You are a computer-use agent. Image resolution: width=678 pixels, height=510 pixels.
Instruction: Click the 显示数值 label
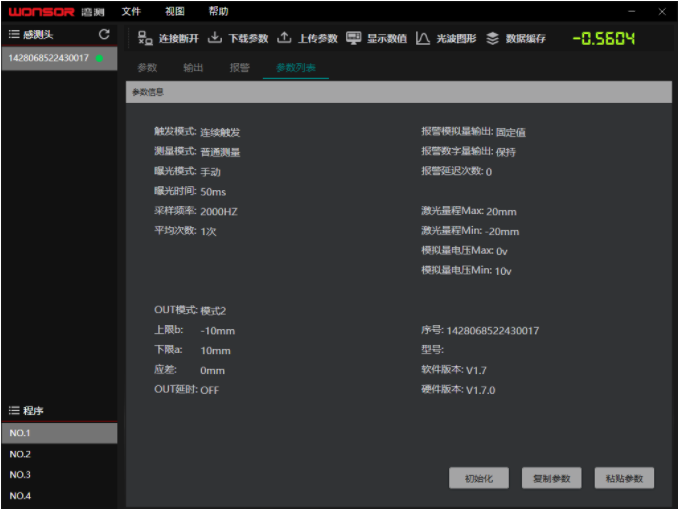387,38
